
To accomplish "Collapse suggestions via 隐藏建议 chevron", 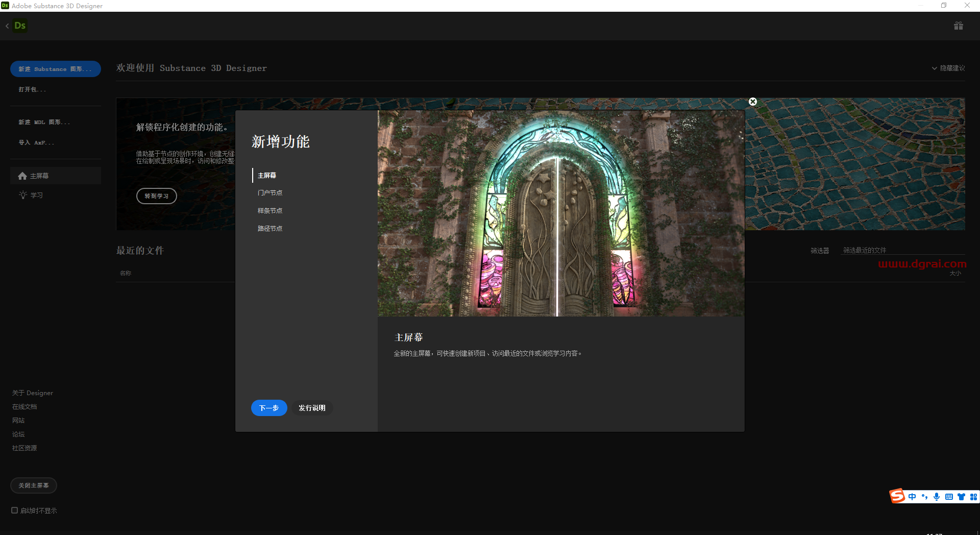I will [934, 68].
